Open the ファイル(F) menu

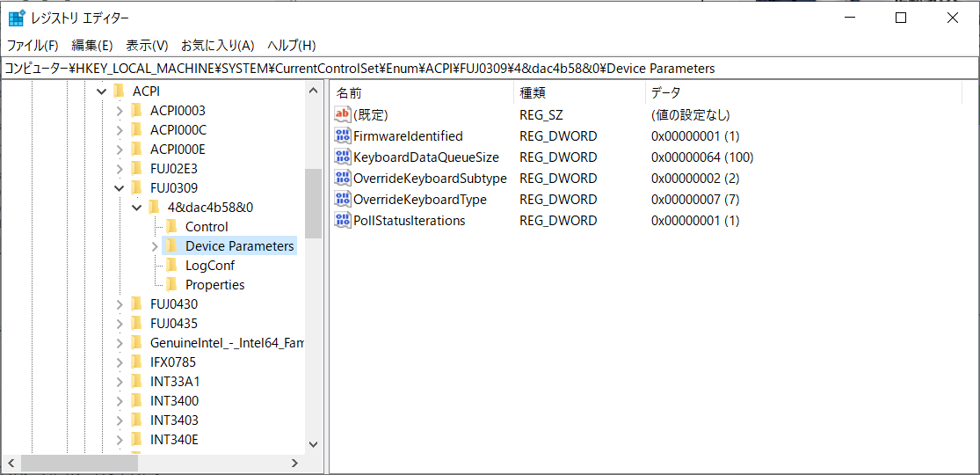pyautogui.click(x=33, y=46)
